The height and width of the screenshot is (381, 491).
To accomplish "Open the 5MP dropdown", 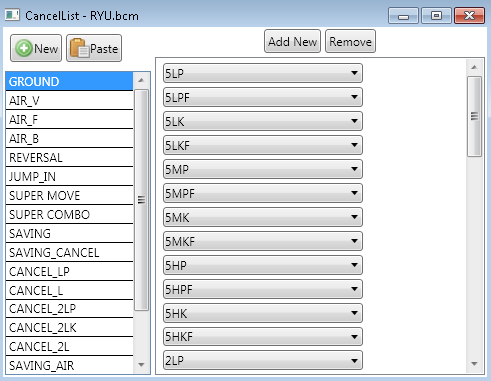I will click(x=263, y=169).
